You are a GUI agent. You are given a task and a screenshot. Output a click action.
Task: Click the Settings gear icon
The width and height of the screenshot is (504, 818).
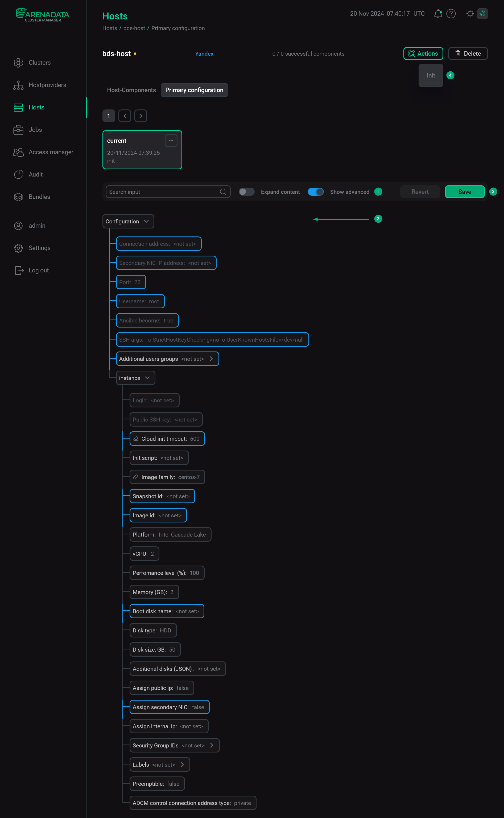tap(18, 248)
